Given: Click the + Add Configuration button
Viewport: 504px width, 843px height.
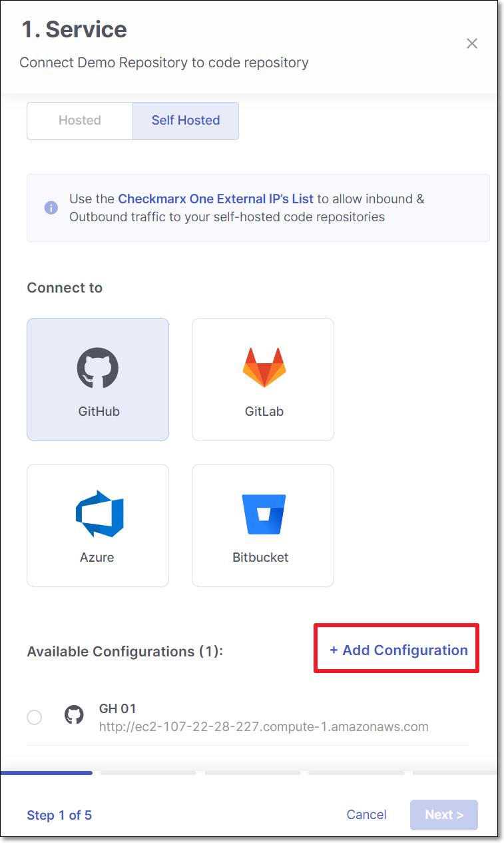Looking at the screenshot, I should 398,650.
